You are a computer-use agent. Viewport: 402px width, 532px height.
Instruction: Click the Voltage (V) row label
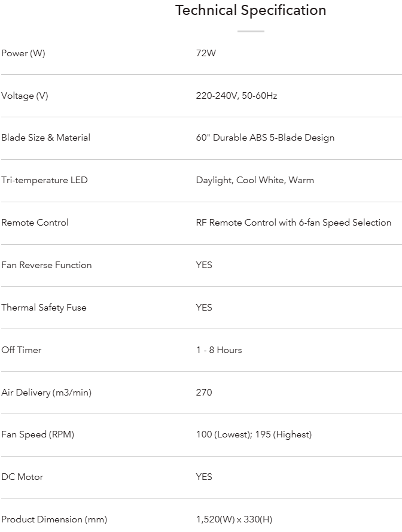[25, 96]
